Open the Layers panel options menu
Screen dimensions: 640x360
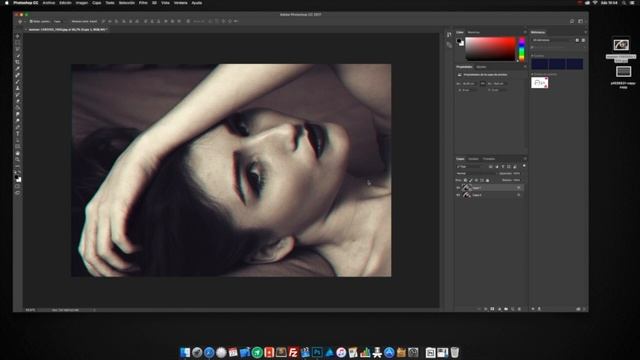click(525, 159)
